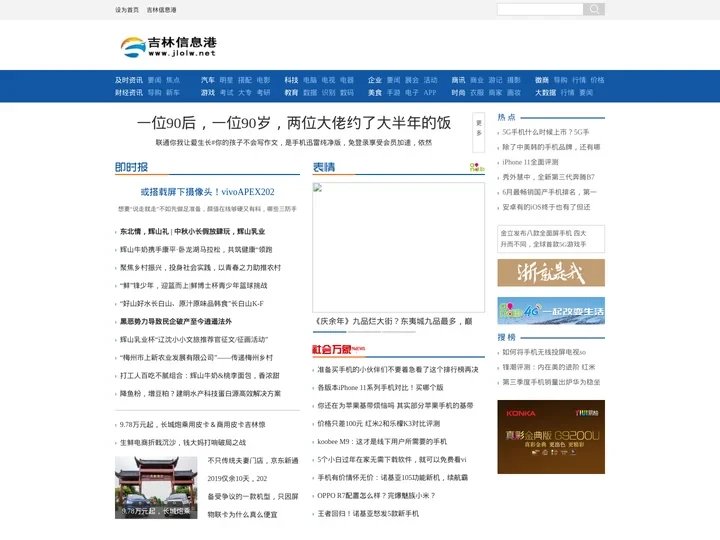Open 王者回归！诺基亚 article link

(x=368, y=514)
